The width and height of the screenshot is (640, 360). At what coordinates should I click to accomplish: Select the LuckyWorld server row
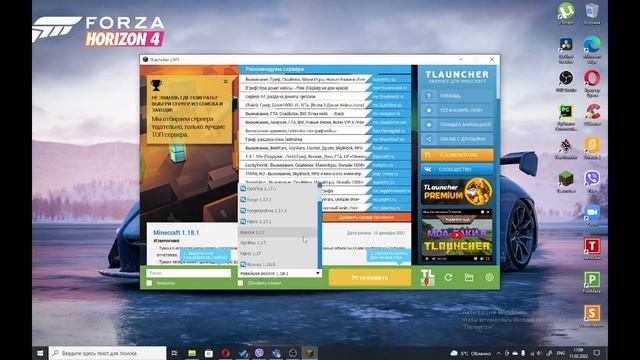(x=325, y=165)
